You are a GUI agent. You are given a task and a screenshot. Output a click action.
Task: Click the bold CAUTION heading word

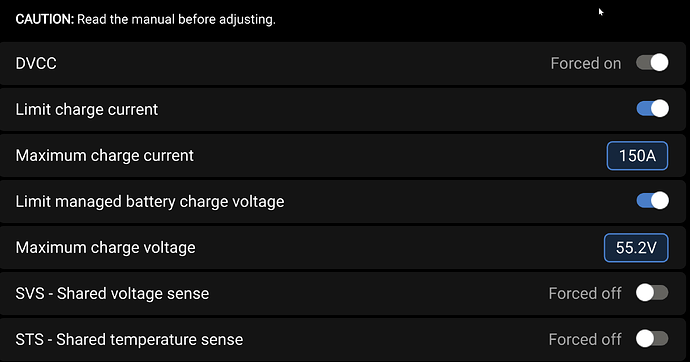click(x=45, y=19)
